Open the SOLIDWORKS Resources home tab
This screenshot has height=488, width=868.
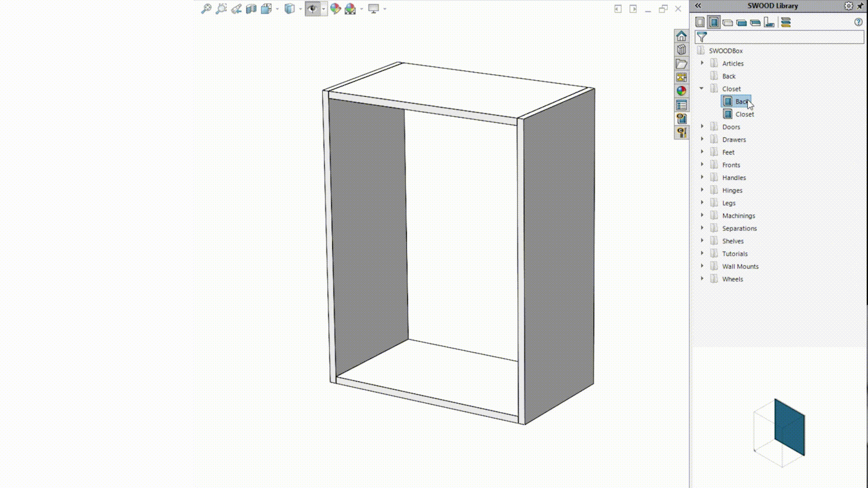click(681, 36)
